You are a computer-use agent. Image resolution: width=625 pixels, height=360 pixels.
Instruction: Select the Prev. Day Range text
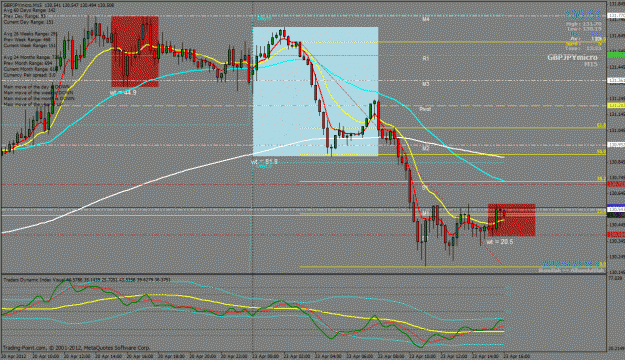pos(25,16)
